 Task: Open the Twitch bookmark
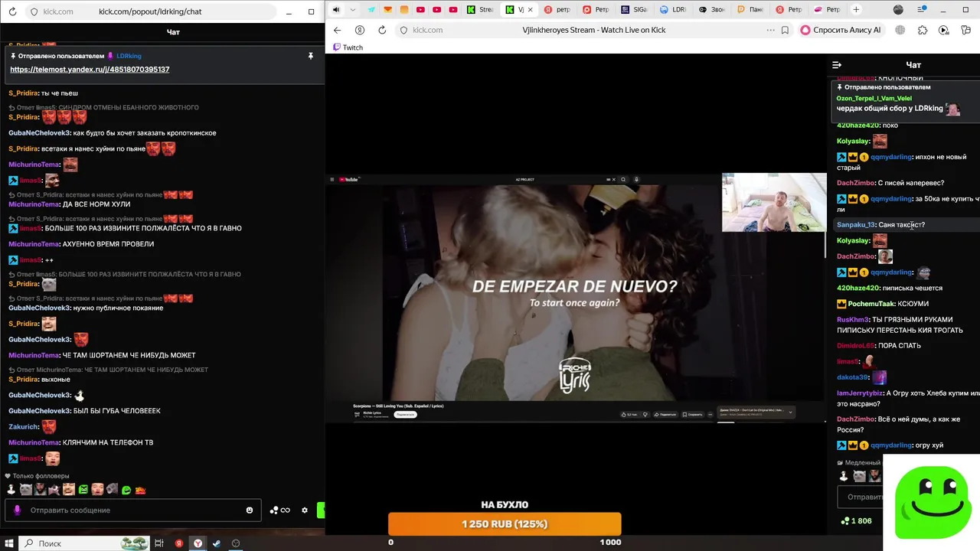click(x=348, y=47)
